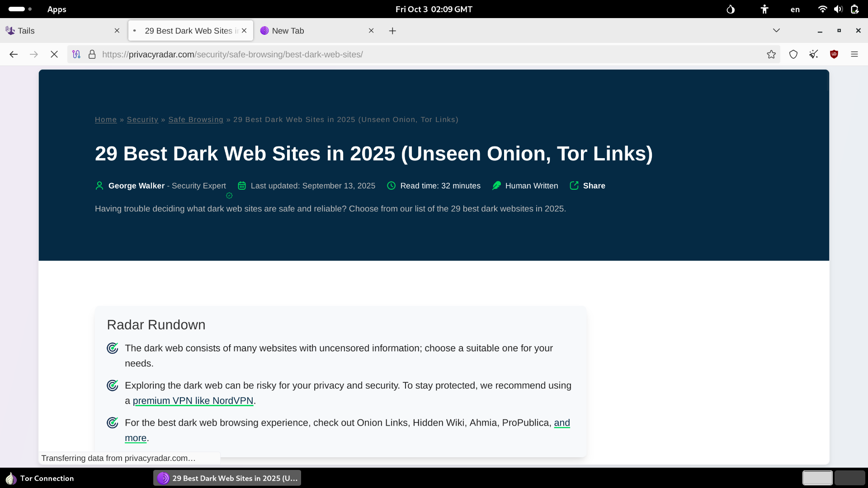This screenshot has height=488, width=868.
Task: Stop the page loading
Action: point(54,54)
